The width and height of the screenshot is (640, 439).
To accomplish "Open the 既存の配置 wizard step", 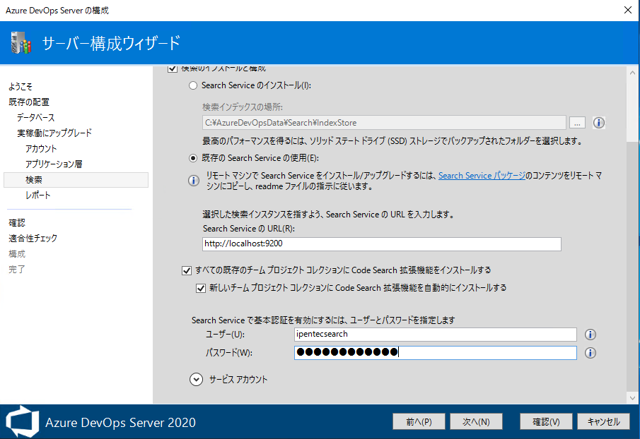I will 29,102.
